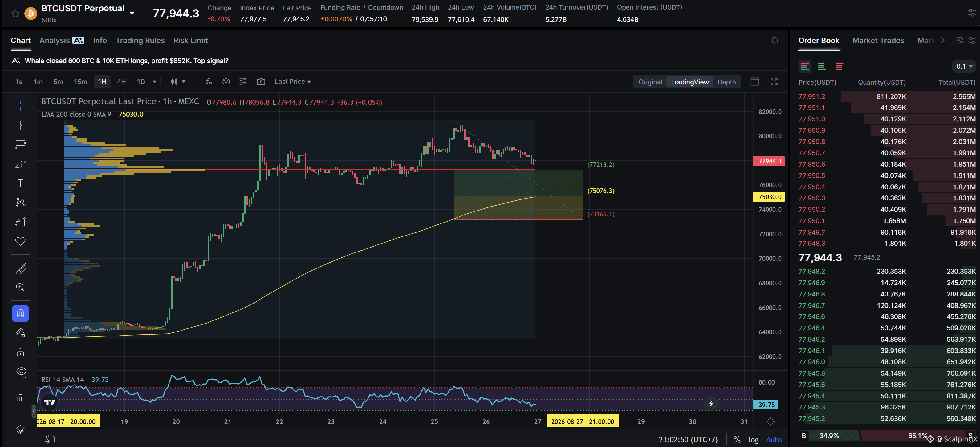Select the trend line drawing tool
Viewport: 980px width, 447px height.
point(21,125)
